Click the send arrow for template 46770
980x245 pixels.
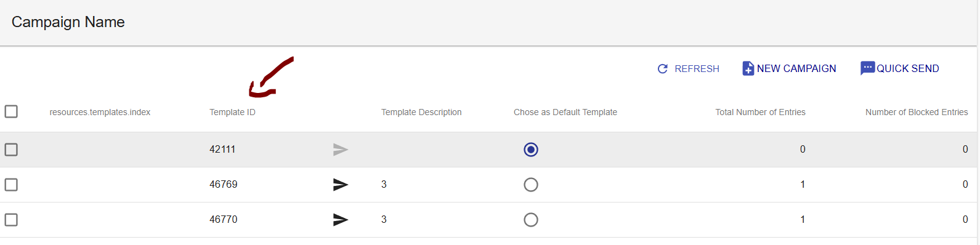(x=341, y=220)
